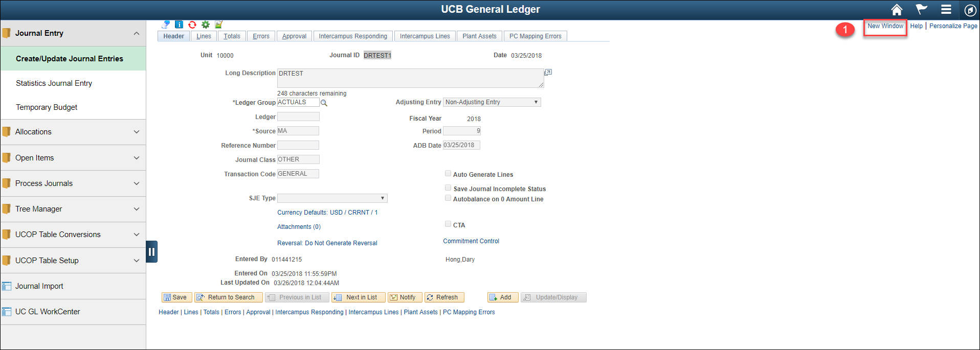This screenshot has height=350, width=980.
Task: Click the Long Description text area
Action: 410,78
